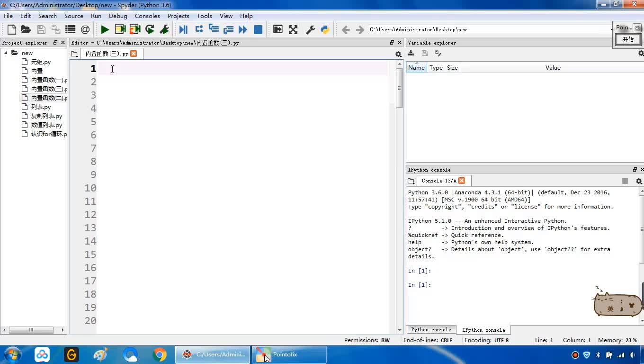Click the Open file folder icon
The width and height of the screenshot is (644, 364).
26,29
